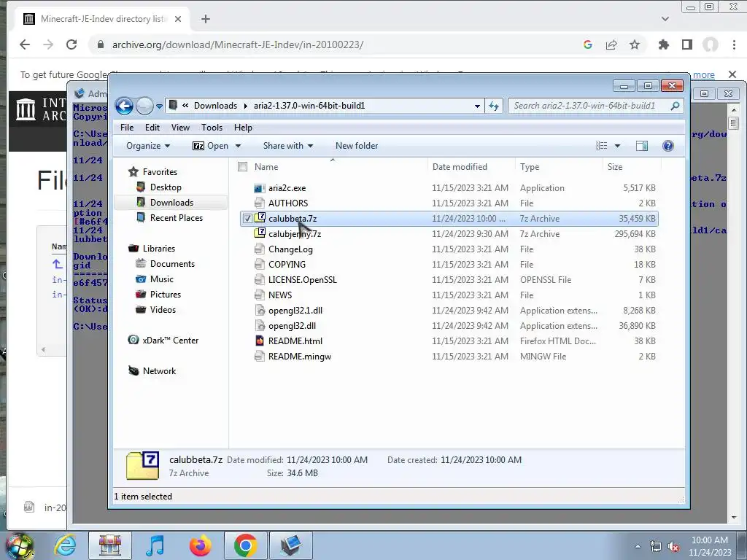Screen dimensions: 747x560
Task: Open xDark Center in the navigation pane
Action: (x=170, y=340)
